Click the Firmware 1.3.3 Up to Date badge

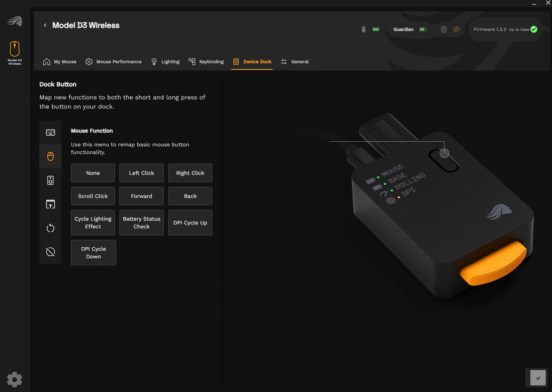(x=505, y=29)
